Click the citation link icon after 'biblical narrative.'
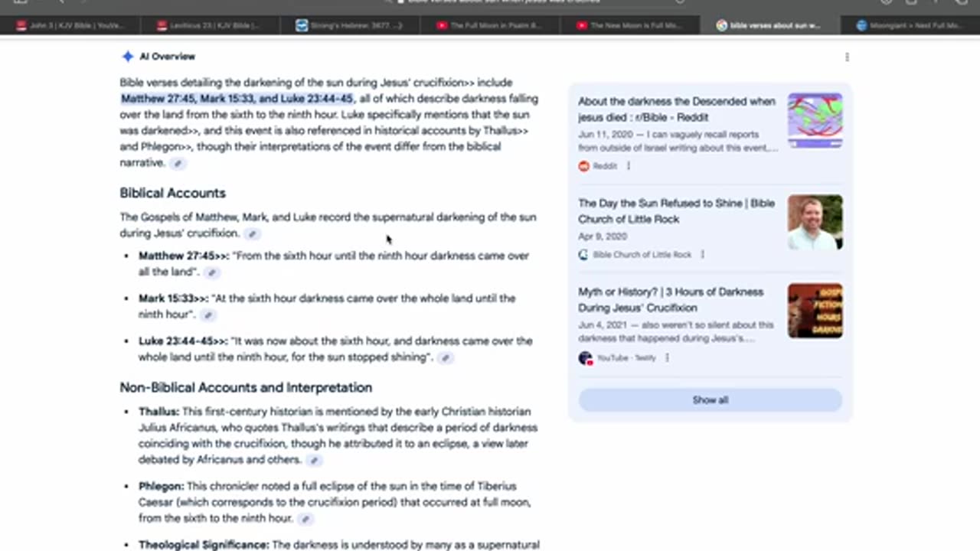Screen dimensions: 980x551 click(178, 163)
